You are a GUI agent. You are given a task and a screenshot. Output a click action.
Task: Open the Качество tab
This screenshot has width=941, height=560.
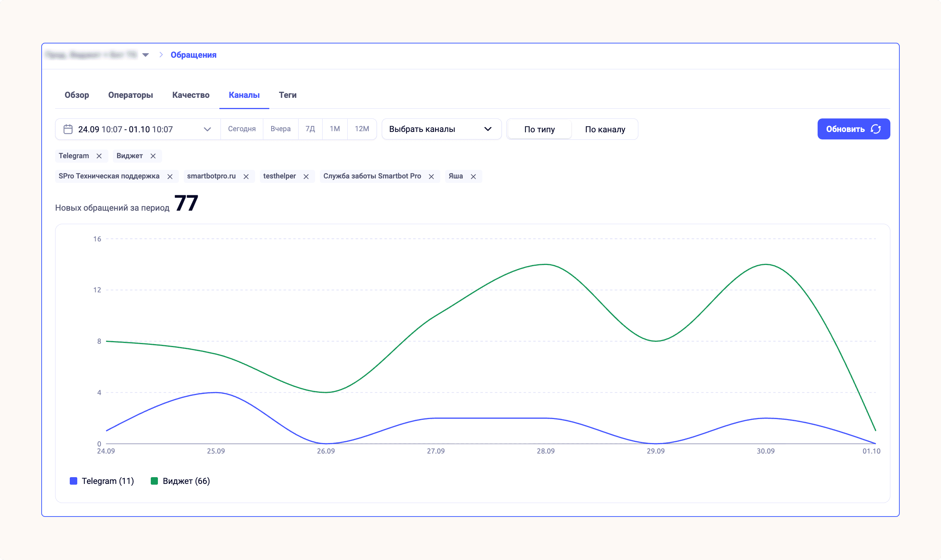point(191,95)
